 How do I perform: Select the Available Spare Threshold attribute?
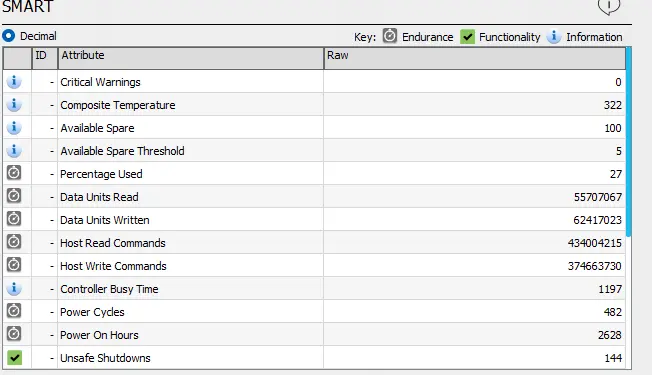122,151
